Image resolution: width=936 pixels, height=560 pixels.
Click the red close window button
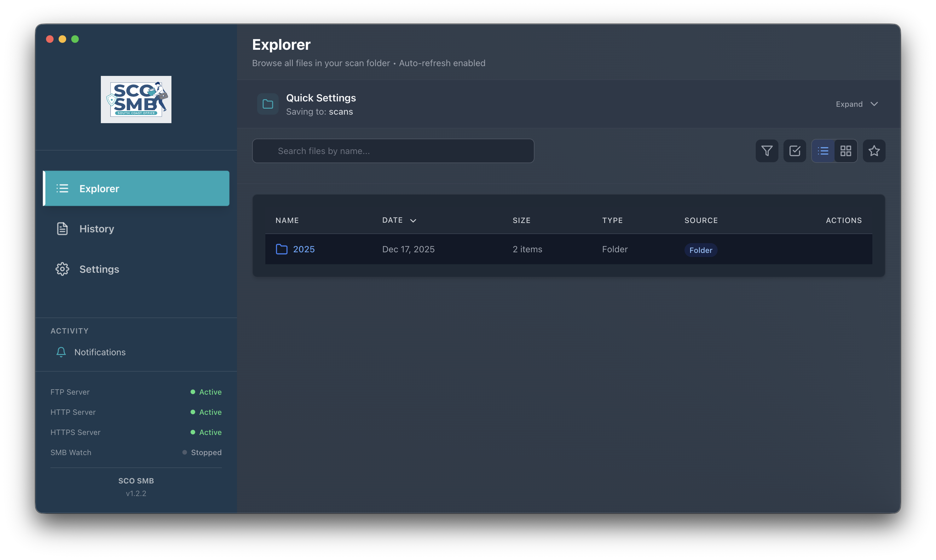[50, 39]
